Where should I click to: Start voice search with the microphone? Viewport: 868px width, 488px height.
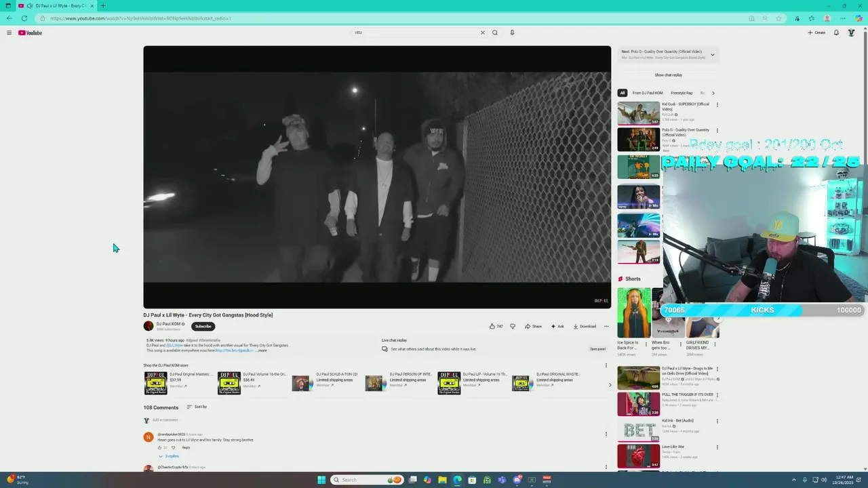(512, 33)
